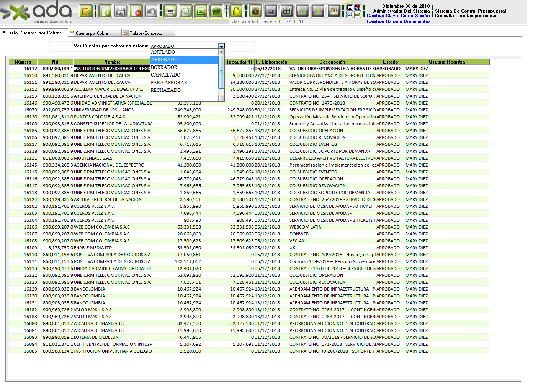Image resolution: width=533 pixels, height=392 pixels.
Task: Switch to the Cuenta por Cobrar tab
Action: tap(92, 33)
